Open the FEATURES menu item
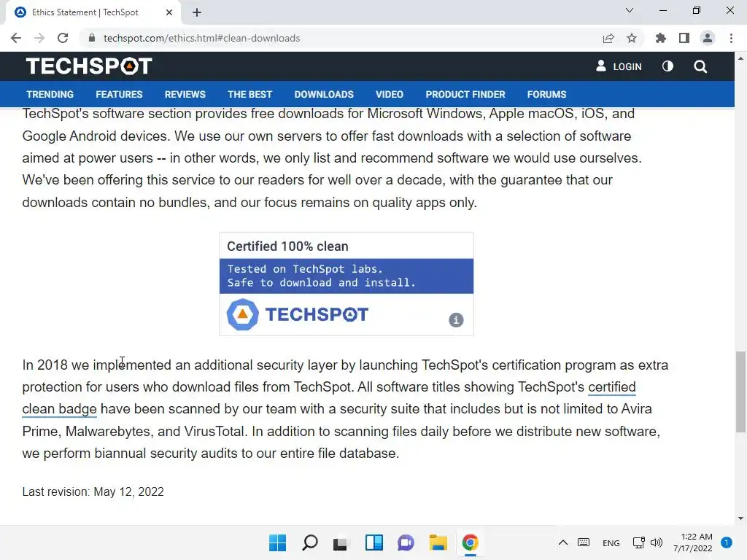Image resolution: width=747 pixels, height=560 pixels. tap(119, 94)
